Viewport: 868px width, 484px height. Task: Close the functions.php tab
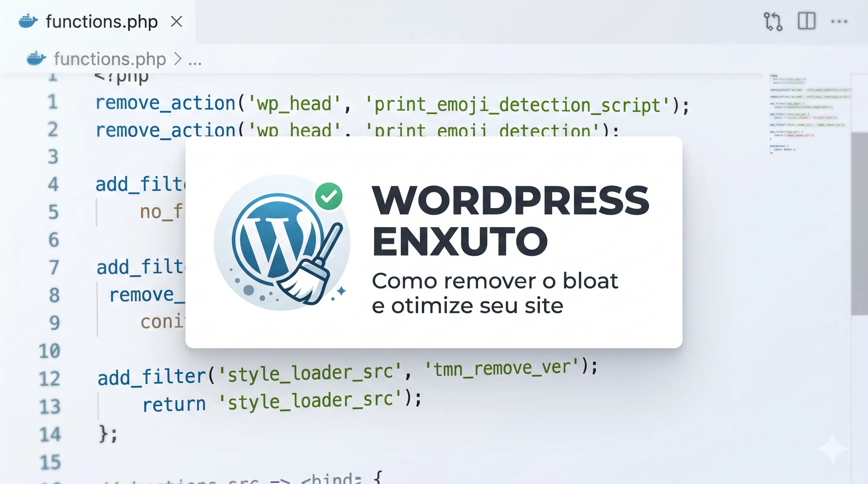pyautogui.click(x=177, y=22)
